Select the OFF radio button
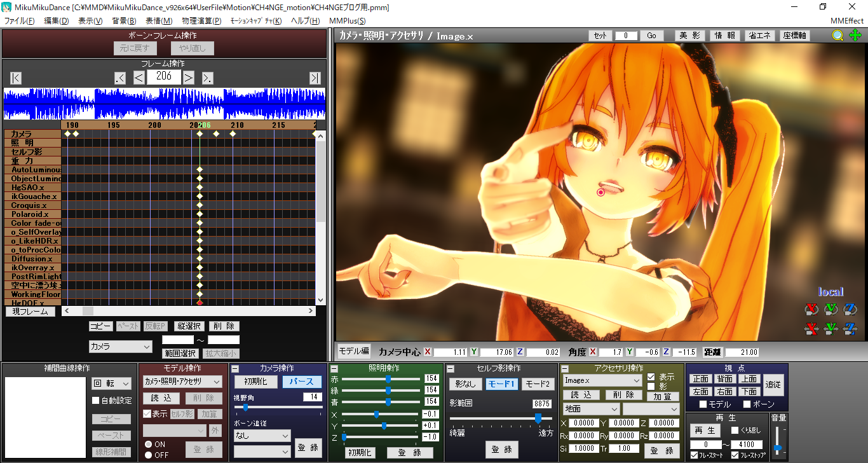The image size is (868, 463). pos(148,455)
